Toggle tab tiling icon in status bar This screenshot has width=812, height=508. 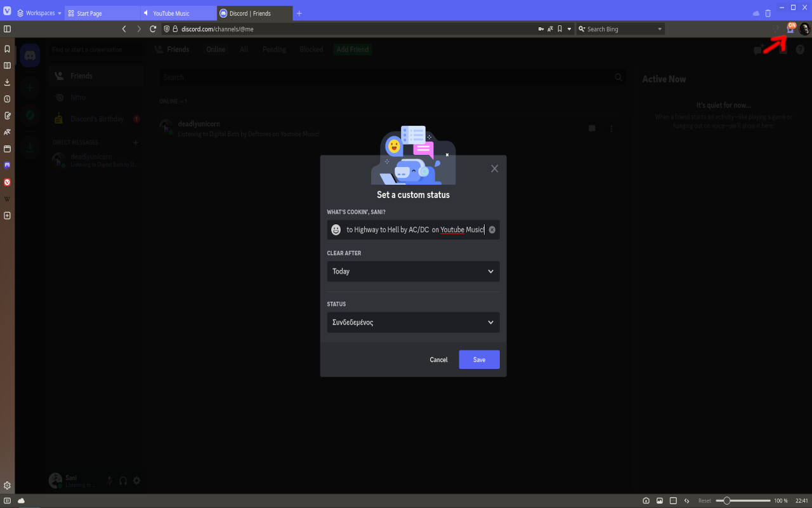click(673, 500)
